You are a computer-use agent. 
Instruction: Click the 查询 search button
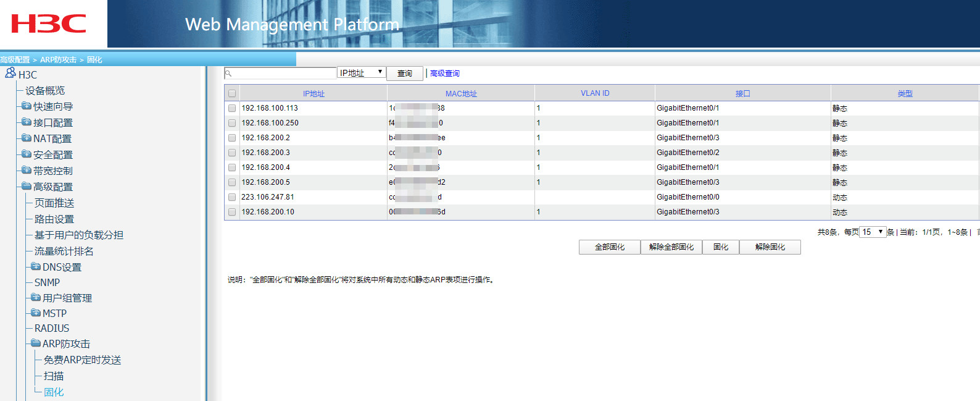405,74
